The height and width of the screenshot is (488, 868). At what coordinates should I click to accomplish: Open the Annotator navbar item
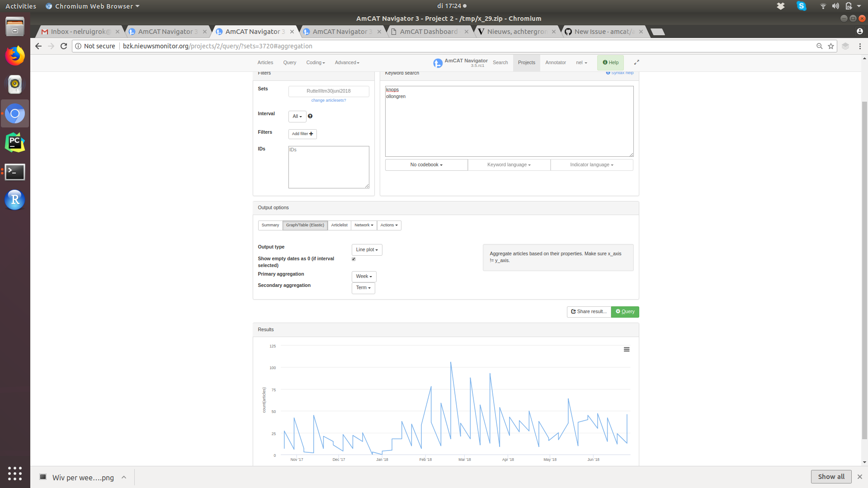556,63
